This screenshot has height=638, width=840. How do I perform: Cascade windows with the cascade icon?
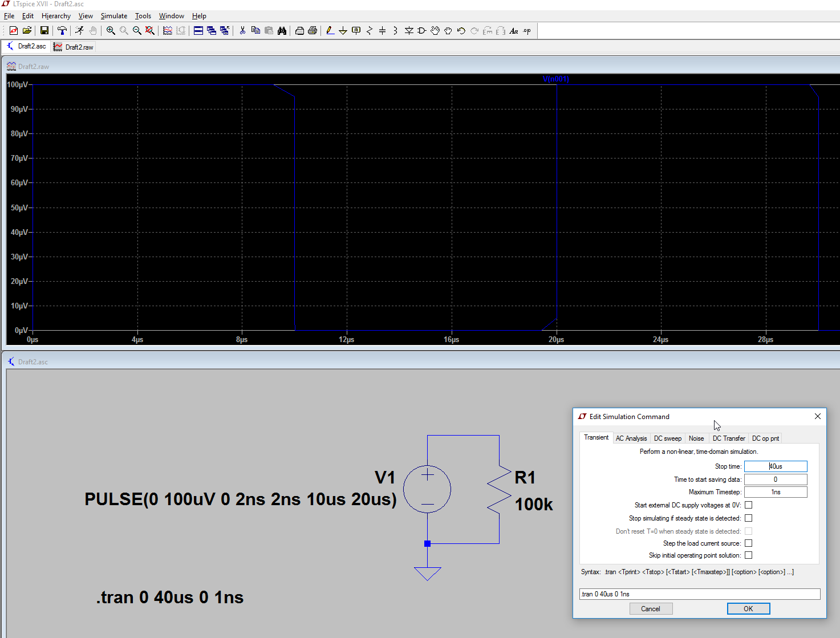(x=212, y=31)
